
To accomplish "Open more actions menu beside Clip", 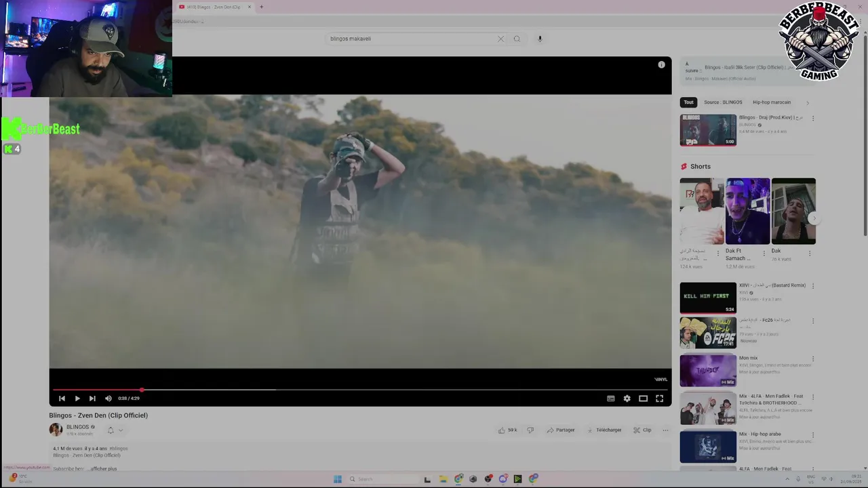I will click(x=665, y=430).
